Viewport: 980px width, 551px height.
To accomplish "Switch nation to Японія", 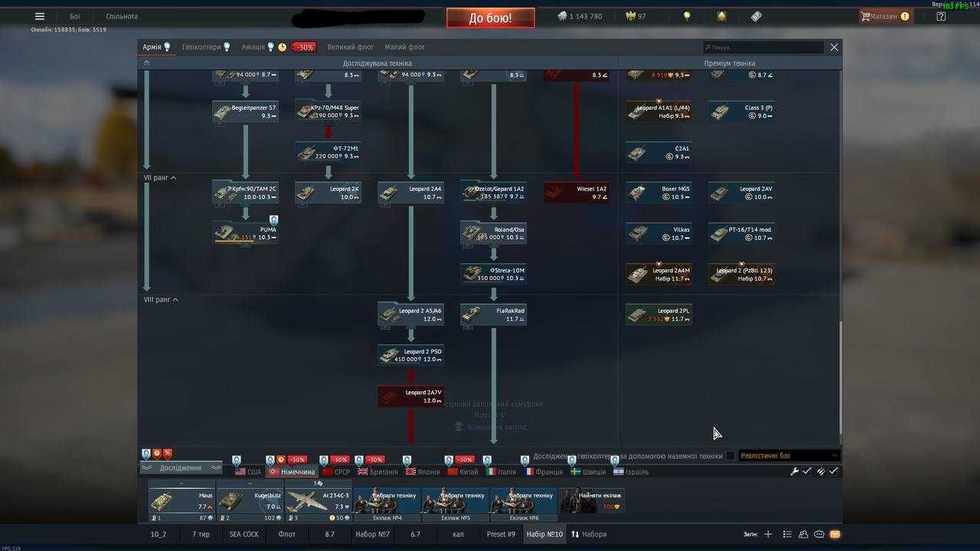I will click(423, 472).
